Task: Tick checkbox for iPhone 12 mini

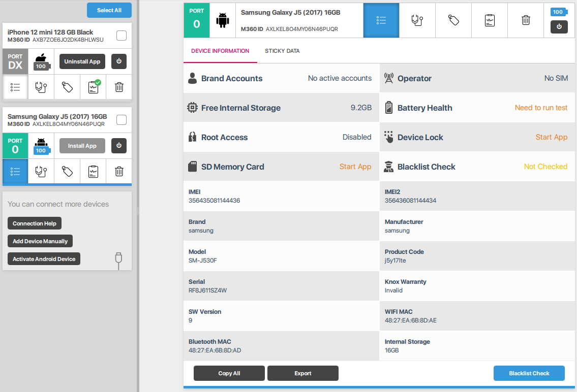Action: [x=122, y=36]
